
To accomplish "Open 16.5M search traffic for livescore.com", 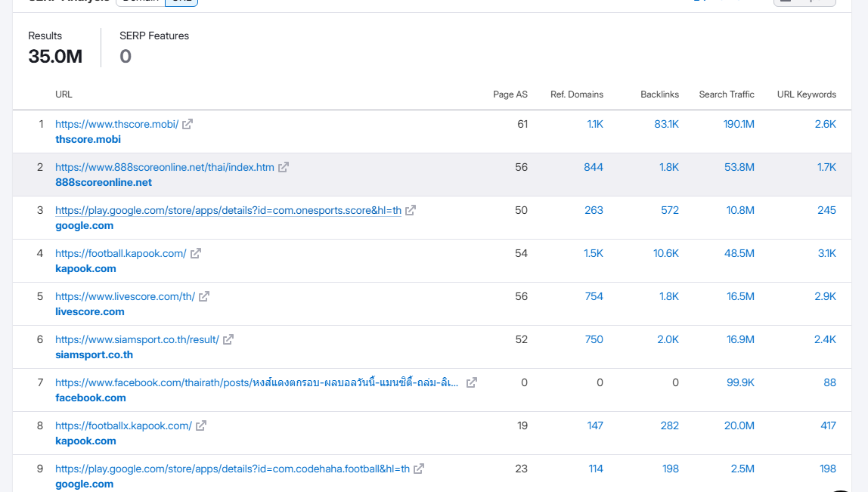I will (741, 297).
